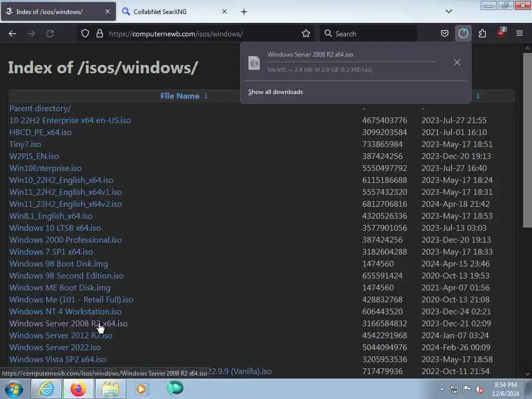Open Windows Explorer from the taskbar
The width and height of the screenshot is (532, 399).
point(111,389)
